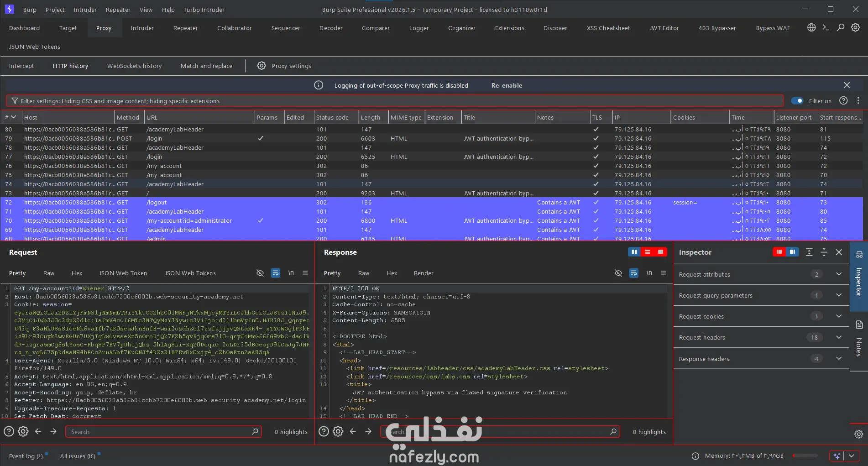Click the AI sparkle button in status bar
868x466 pixels.
coord(837,456)
